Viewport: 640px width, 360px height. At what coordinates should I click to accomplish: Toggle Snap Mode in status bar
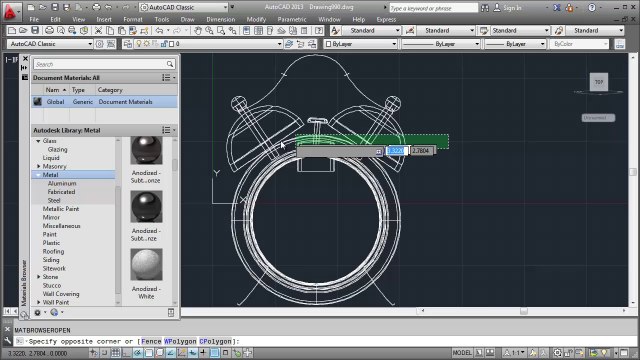click(x=105, y=353)
